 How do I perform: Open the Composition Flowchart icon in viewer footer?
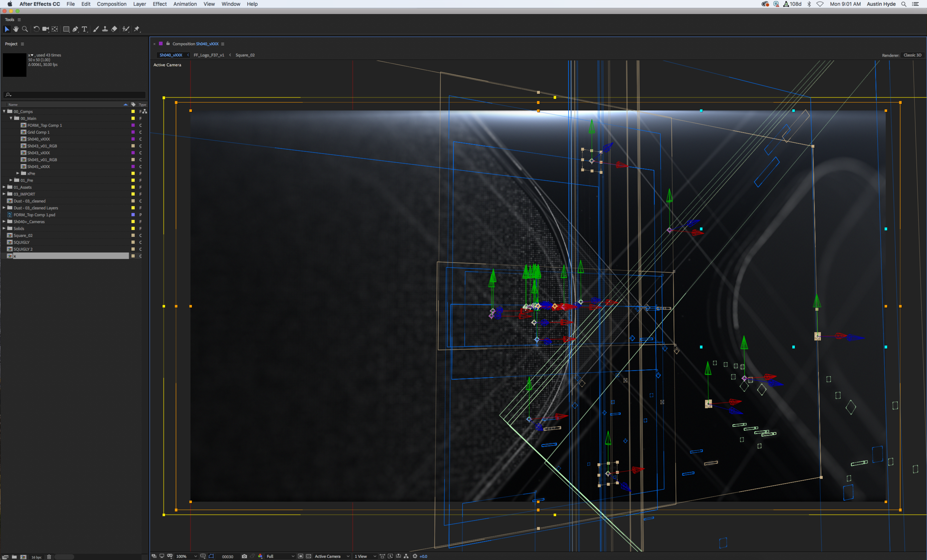(406, 556)
